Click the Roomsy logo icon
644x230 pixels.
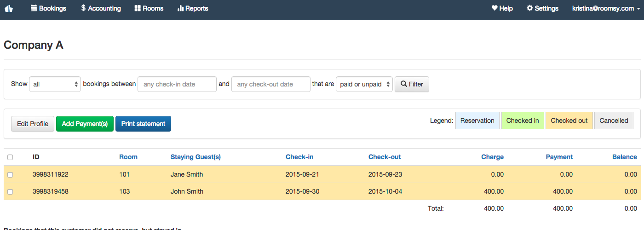click(x=8, y=8)
